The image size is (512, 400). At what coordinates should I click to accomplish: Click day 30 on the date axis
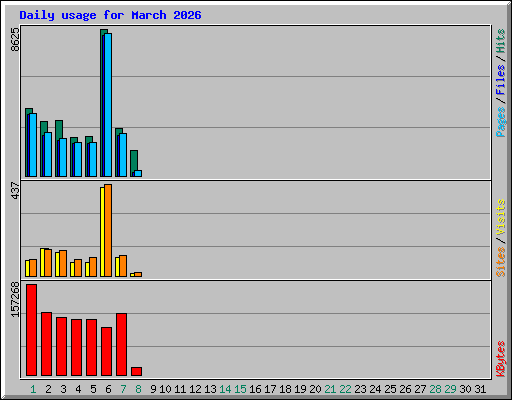pos(465,389)
